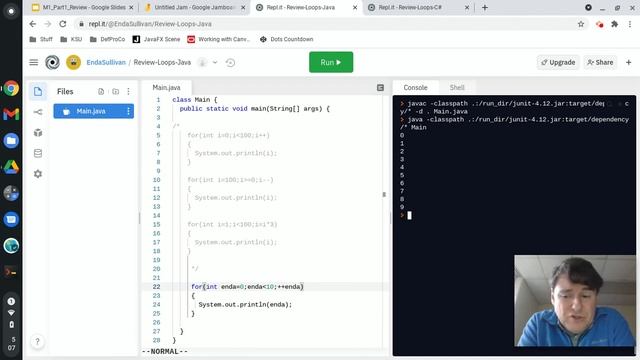Open the DefProCo bookmarks folder
This screenshot has height=360, width=640.
(x=107, y=39)
